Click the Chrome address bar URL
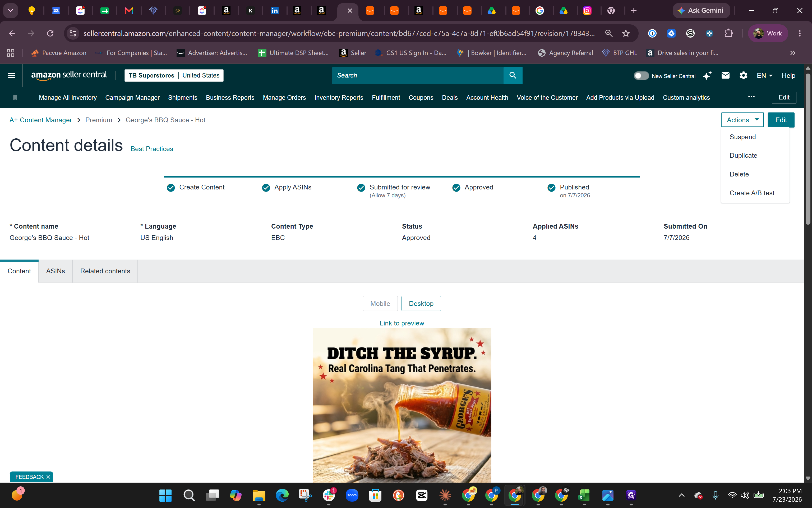Viewport: 812px width, 508px height. click(339, 34)
